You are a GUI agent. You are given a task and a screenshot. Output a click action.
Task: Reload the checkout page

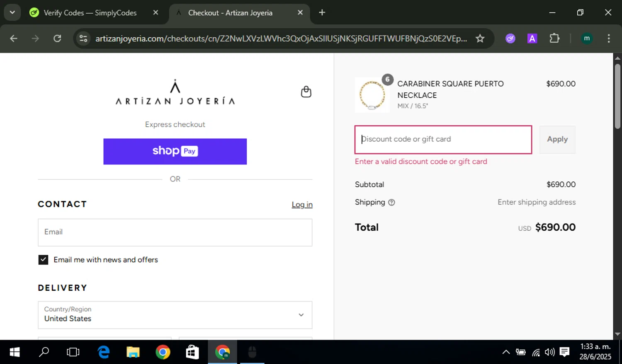click(x=57, y=39)
